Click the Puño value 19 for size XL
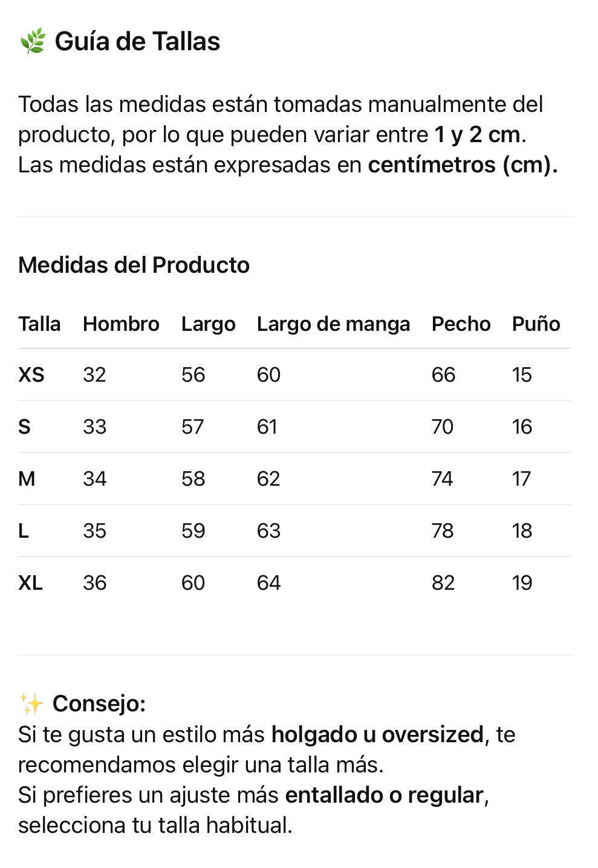Image resolution: width=598 pixels, height=868 pixels. [x=522, y=583]
